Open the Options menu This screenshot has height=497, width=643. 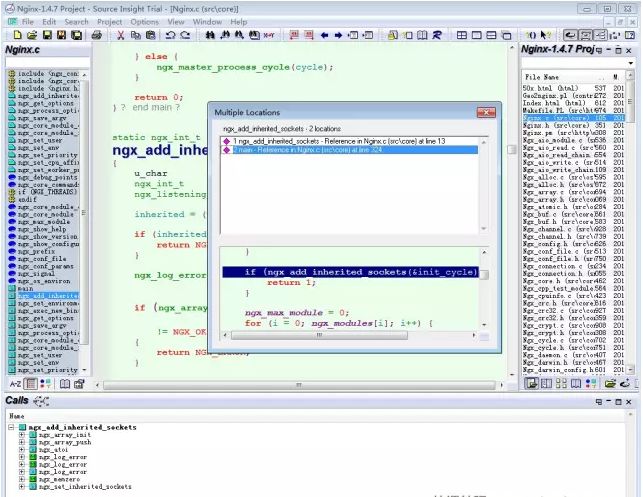[144, 22]
